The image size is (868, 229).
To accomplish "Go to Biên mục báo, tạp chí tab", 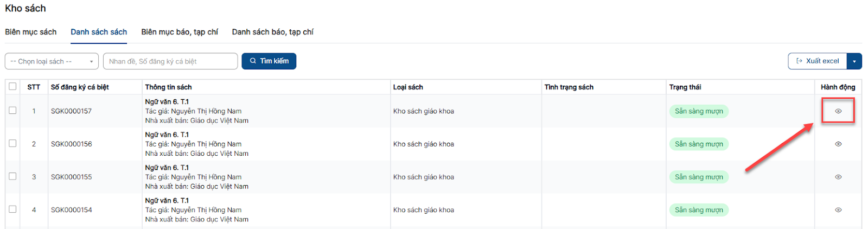I will (x=180, y=32).
